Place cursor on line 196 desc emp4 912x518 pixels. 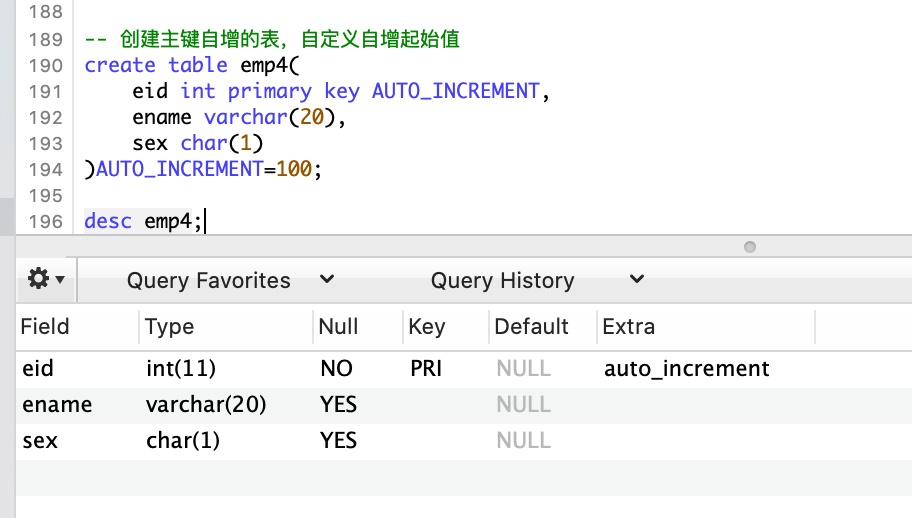coord(144,222)
